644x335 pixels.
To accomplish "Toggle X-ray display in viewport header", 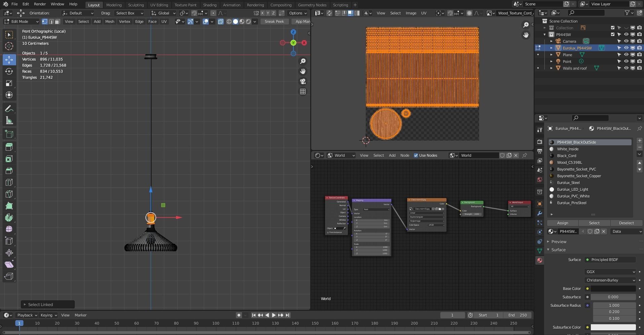I will click(x=221, y=22).
